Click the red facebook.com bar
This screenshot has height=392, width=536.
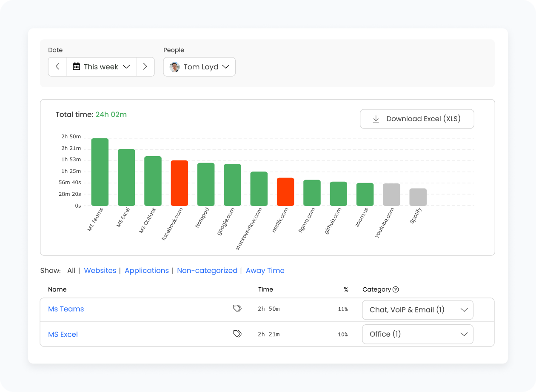tap(179, 183)
